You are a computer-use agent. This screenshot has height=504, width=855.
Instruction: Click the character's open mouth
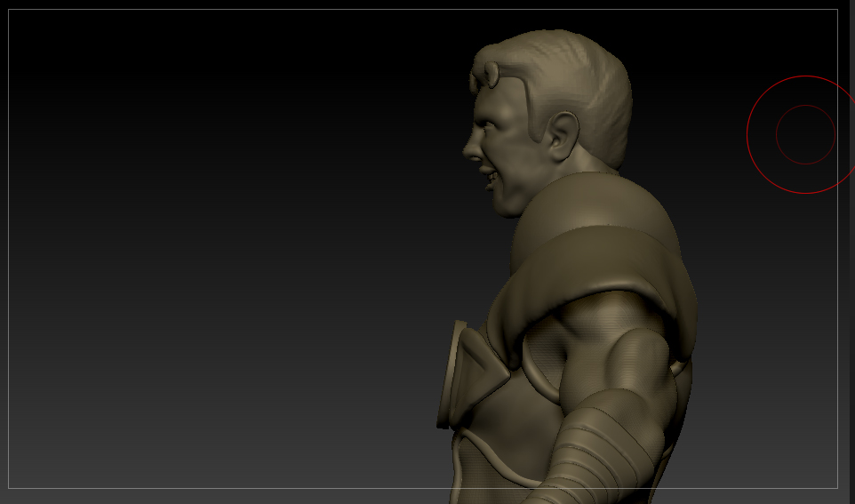pyautogui.click(x=491, y=178)
